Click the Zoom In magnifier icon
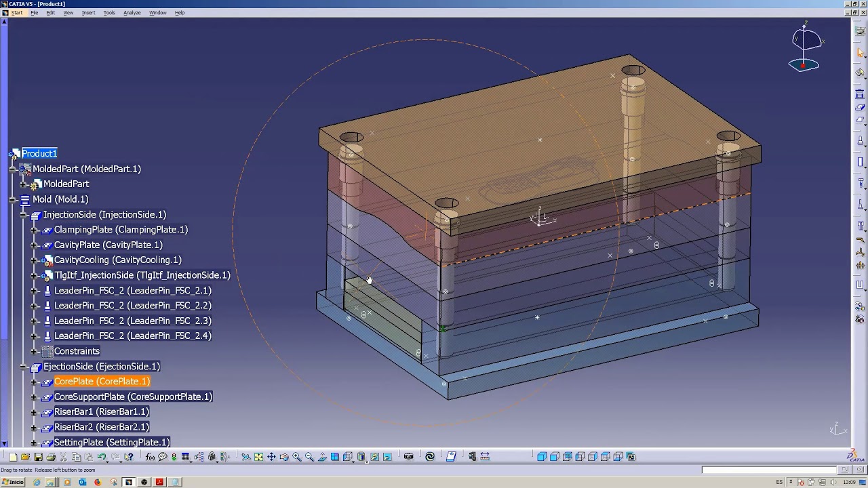 click(x=296, y=457)
